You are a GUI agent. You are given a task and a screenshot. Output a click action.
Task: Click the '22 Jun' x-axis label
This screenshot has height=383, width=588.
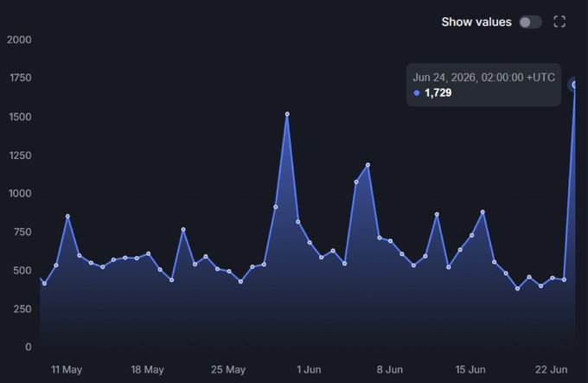tap(552, 370)
